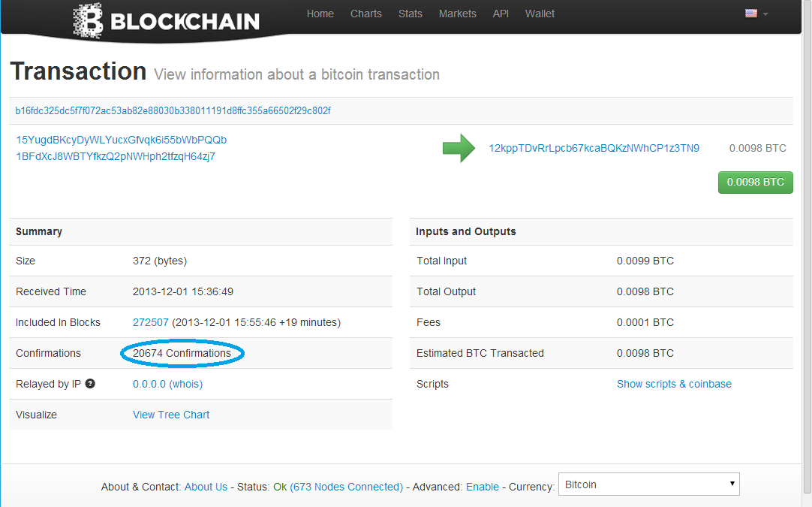812x507 pixels.
Task: Select the Total Output value 0.0098 BTC
Action: click(645, 292)
